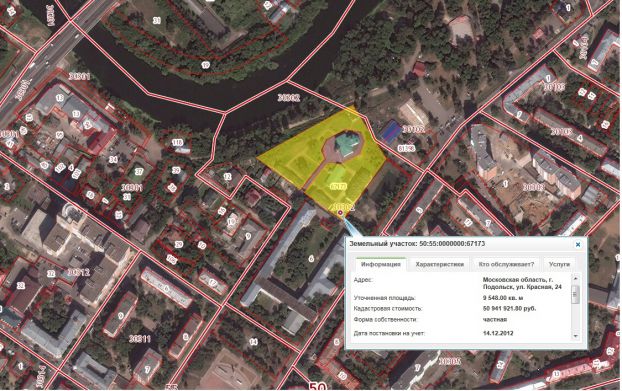Click the parcel labeled 118
Viewport: 622px width, 391px height.
[177, 142]
